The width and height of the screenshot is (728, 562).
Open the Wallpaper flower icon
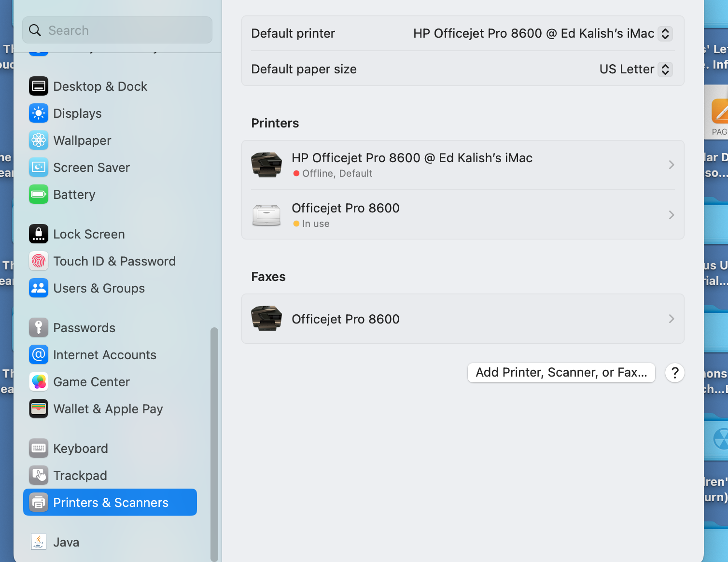tap(39, 140)
